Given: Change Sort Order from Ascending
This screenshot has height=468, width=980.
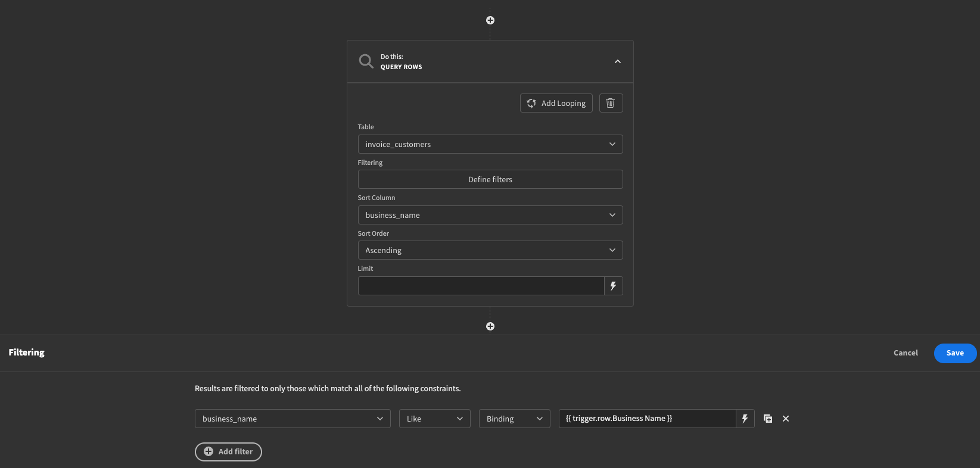Looking at the screenshot, I should coord(490,250).
